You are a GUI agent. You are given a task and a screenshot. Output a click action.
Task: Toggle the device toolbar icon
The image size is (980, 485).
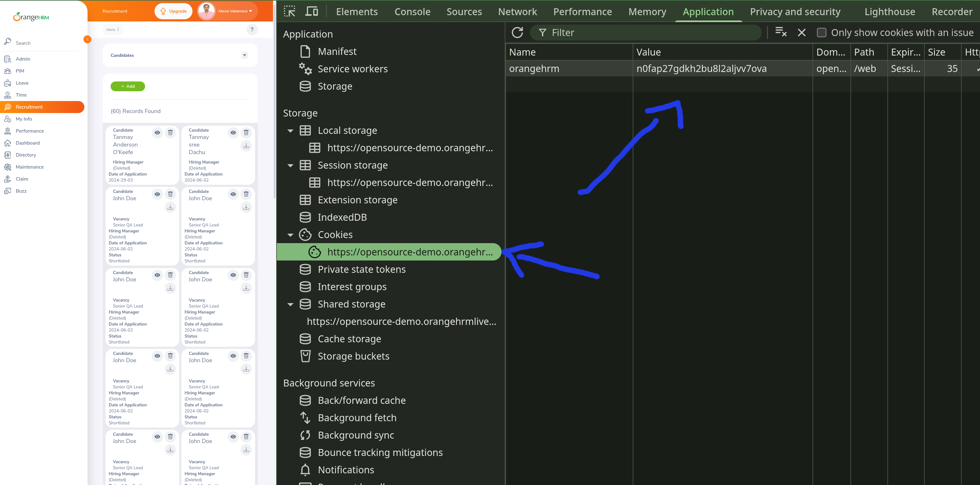312,11
